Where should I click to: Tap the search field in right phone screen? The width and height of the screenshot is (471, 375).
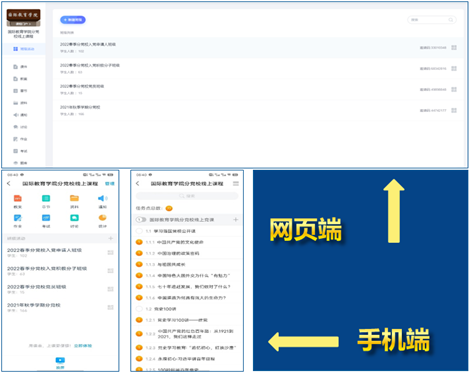(187, 196)
